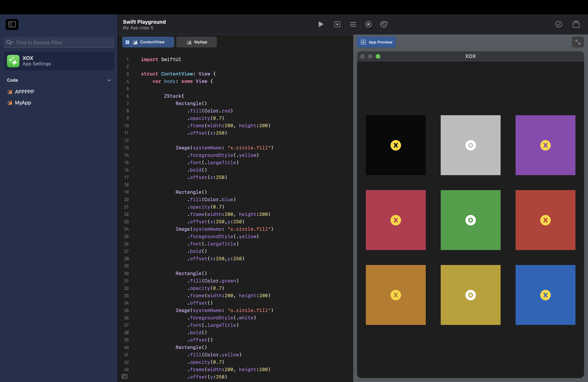The width and height of the screenshot is (588, 382).
Task: Select the App Preview tab
Action: pos(376,42)
